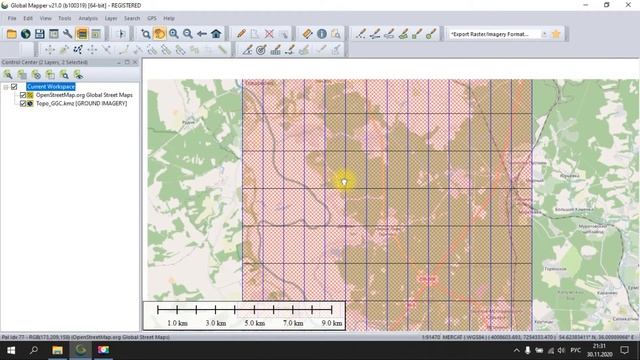Select the pan hand tool
This screenshot has width=640, height=360.
click(160, 34)
